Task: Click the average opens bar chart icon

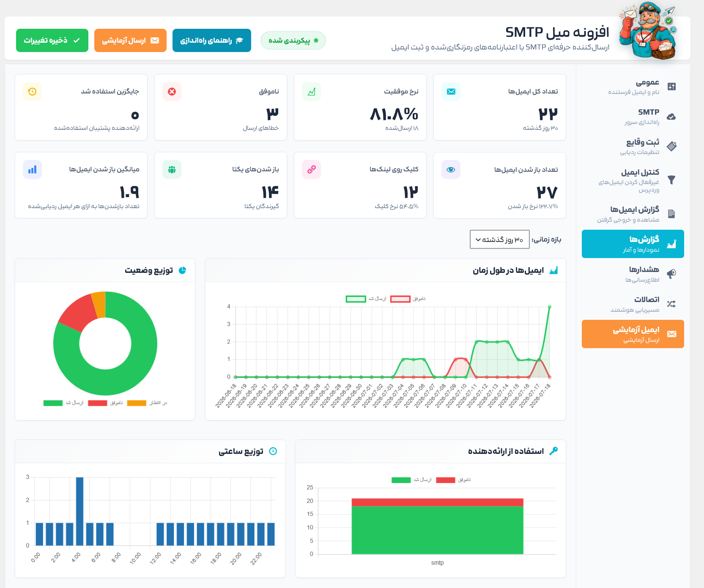Action: [x=33, y=170]
